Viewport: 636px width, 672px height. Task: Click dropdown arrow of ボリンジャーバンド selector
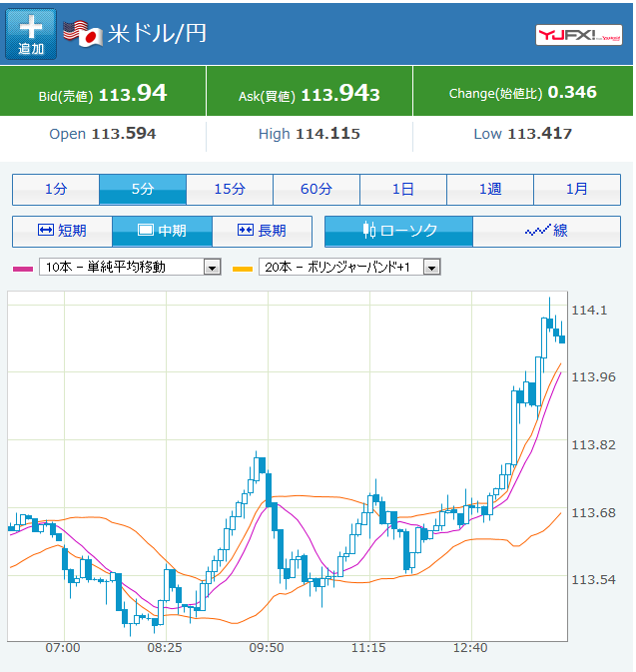pyautogui.click(x=432, y=268)
